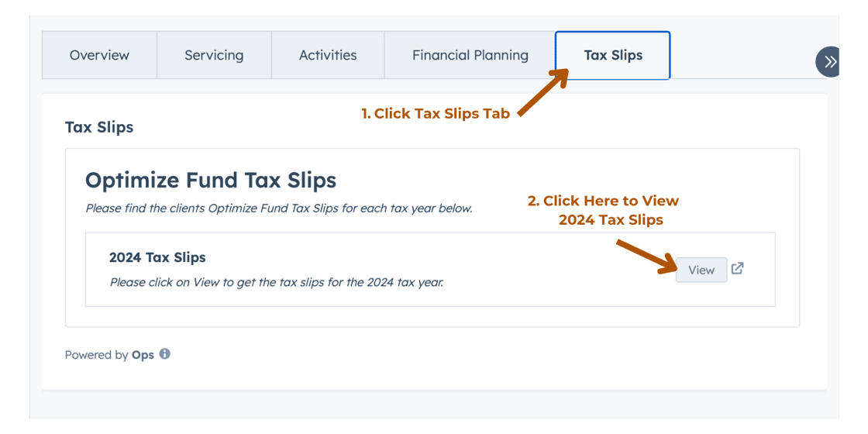Click the 'Powered by' footer text
This screenshot has height=434, width=868.
point(97,355)
